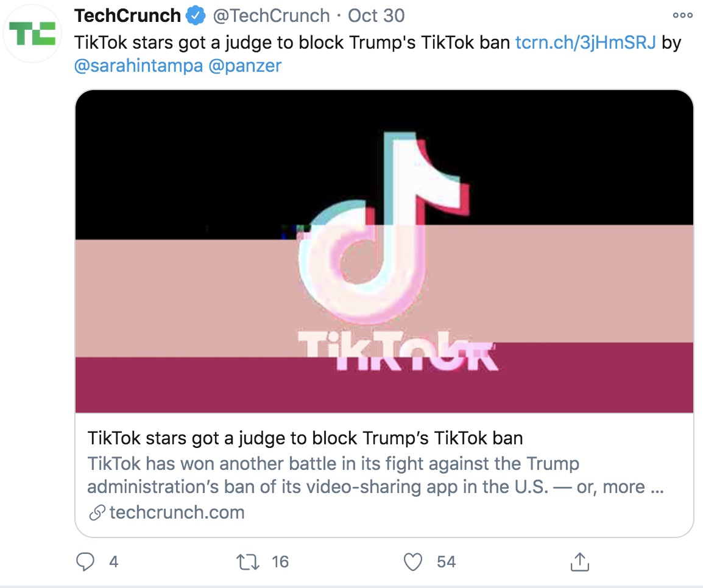This screenshot has height=588, width=703.
Task: Expand the three-dot more options menu
Action: (x=682, y=15)
